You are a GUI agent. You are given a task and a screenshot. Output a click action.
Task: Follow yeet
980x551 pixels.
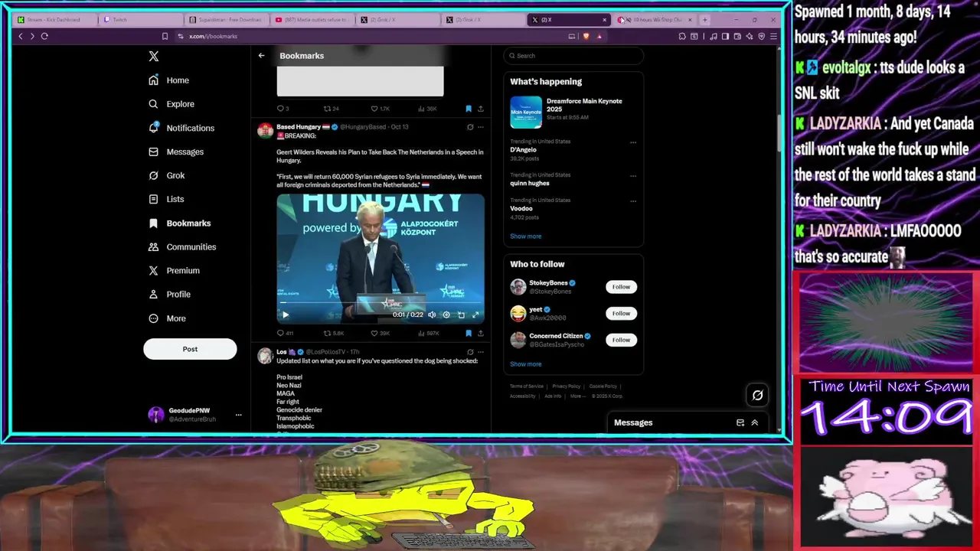pos(621,313)
